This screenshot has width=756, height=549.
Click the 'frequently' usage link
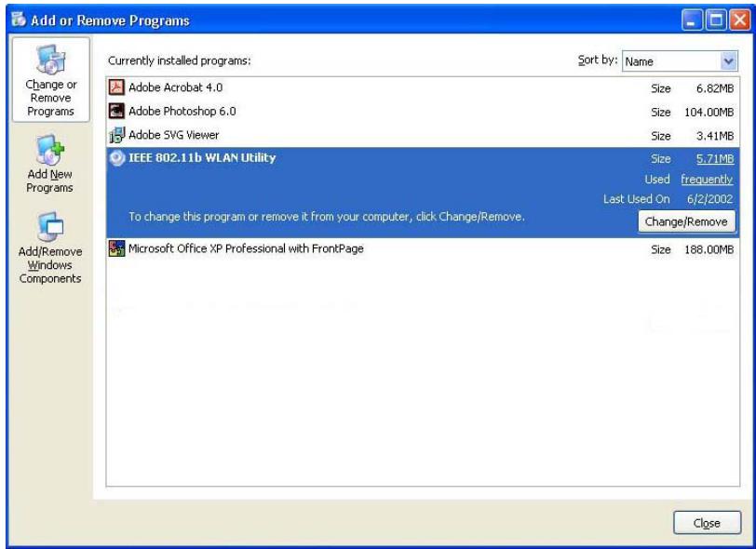(x=707, y=180)
